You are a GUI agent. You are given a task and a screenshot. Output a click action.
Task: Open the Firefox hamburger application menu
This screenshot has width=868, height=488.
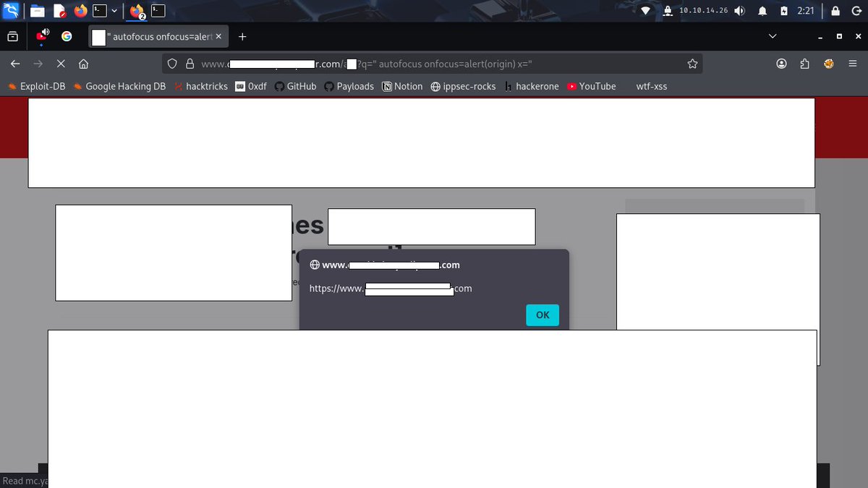coord(853,64)
